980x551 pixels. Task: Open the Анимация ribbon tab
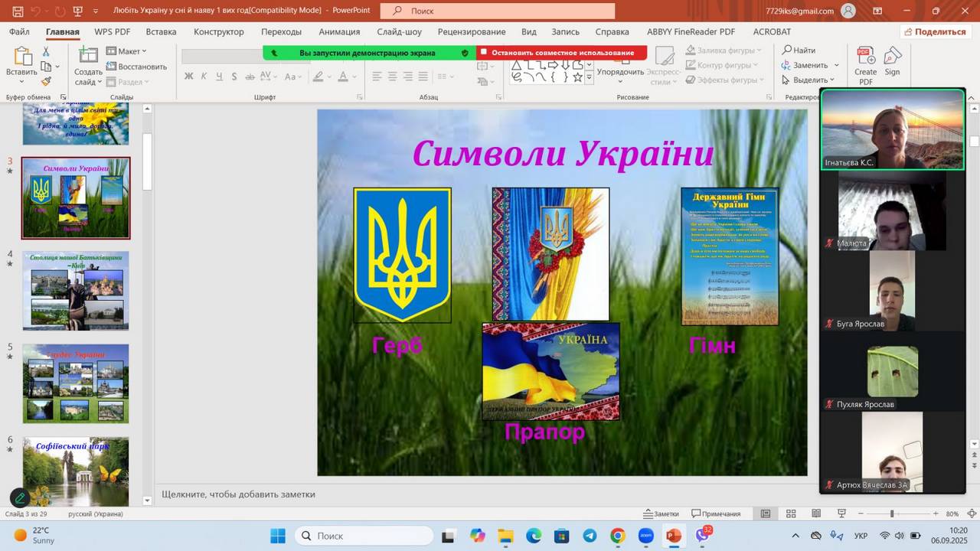pyautogui.click(x=339, y=31)
